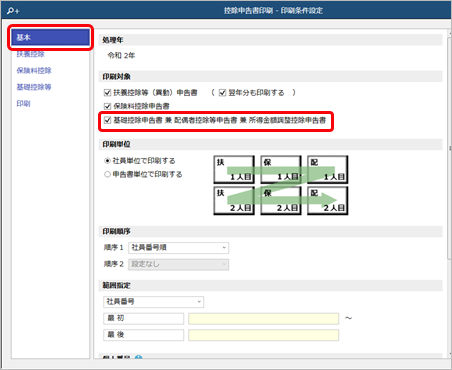
Task: Click the 配 1人目 diagram tile
Action: (328, 170)
